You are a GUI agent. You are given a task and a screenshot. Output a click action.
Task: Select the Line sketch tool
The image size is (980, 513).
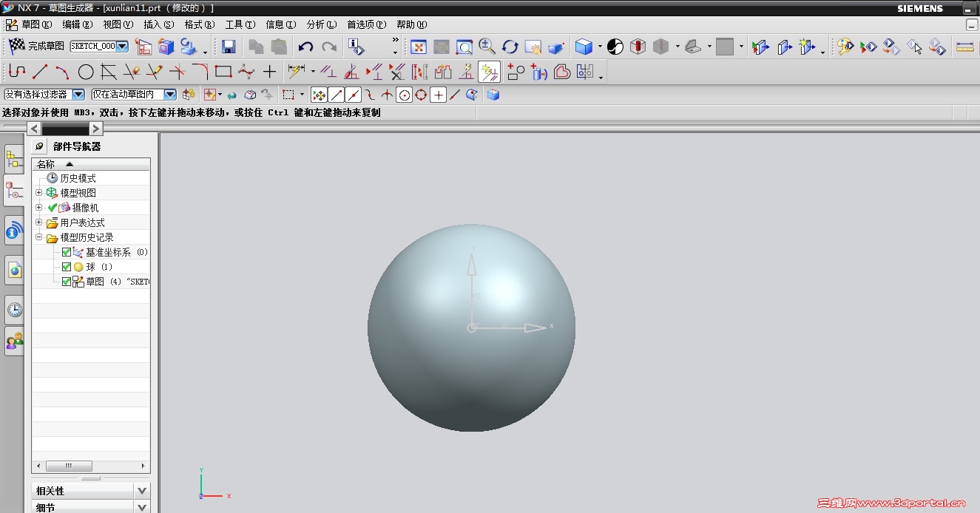(x=40, y=72)
